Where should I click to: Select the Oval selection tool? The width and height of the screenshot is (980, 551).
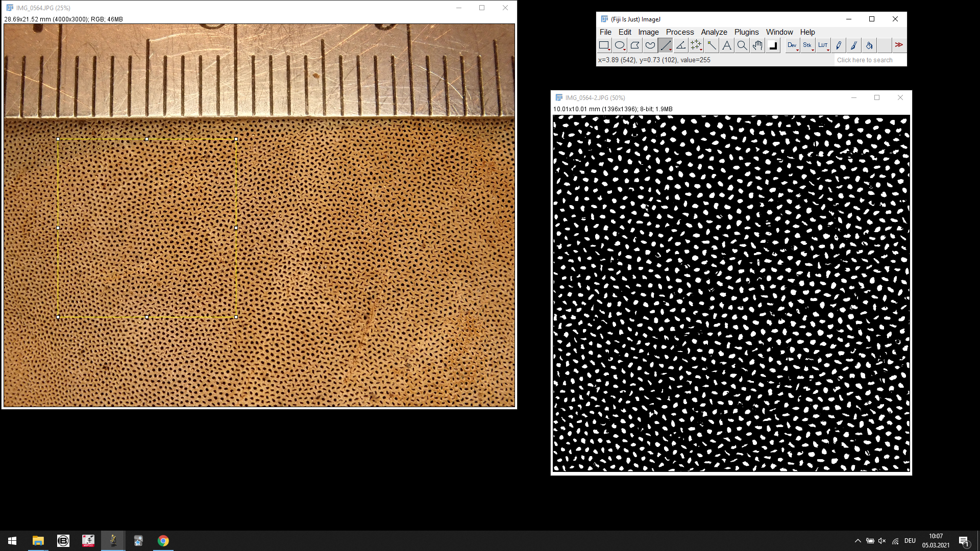coord(619,45)
